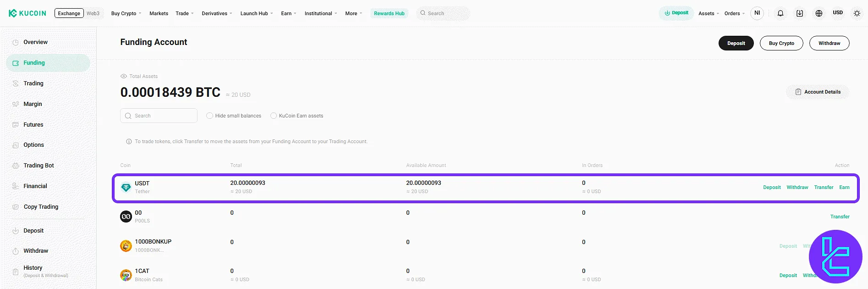Image resolution: width=868 pixels, height=289 pixels.
Task: Click the Trading sidebar icon
Action: [16, 83]
